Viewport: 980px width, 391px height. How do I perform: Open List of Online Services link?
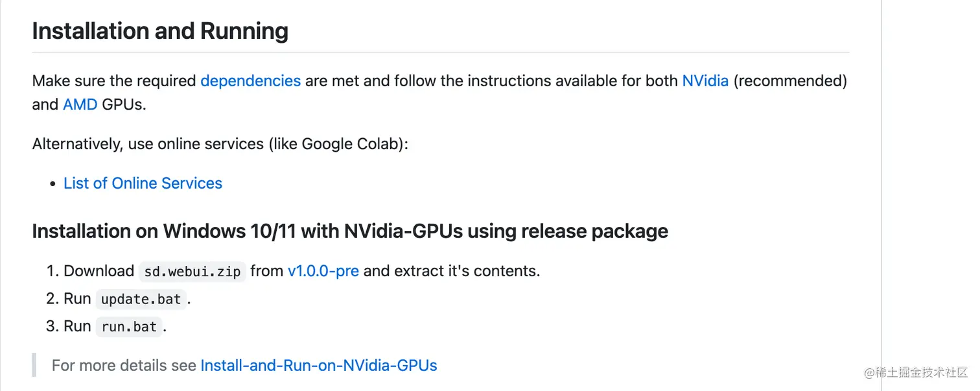pyautogui.click(x=143, y=184)
